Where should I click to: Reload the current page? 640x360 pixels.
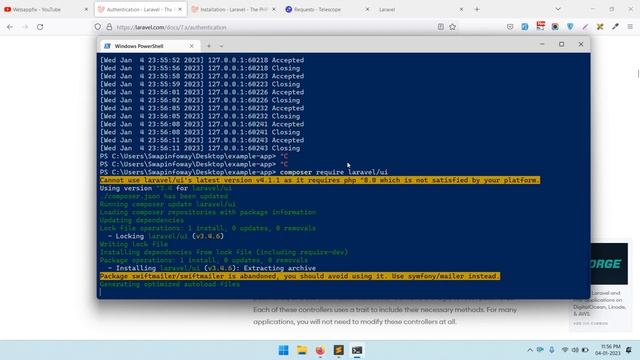[x=40, y=27]
